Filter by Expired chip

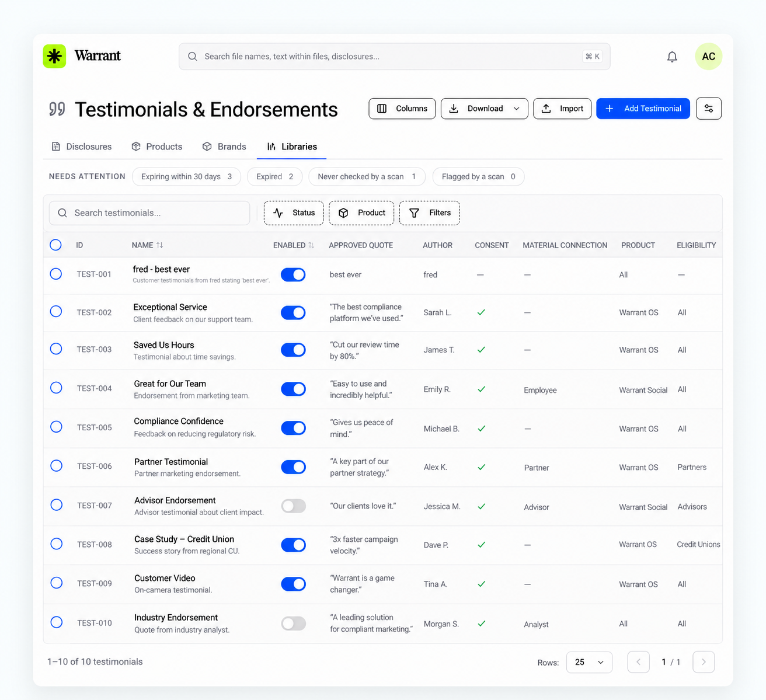coord(274,177)
